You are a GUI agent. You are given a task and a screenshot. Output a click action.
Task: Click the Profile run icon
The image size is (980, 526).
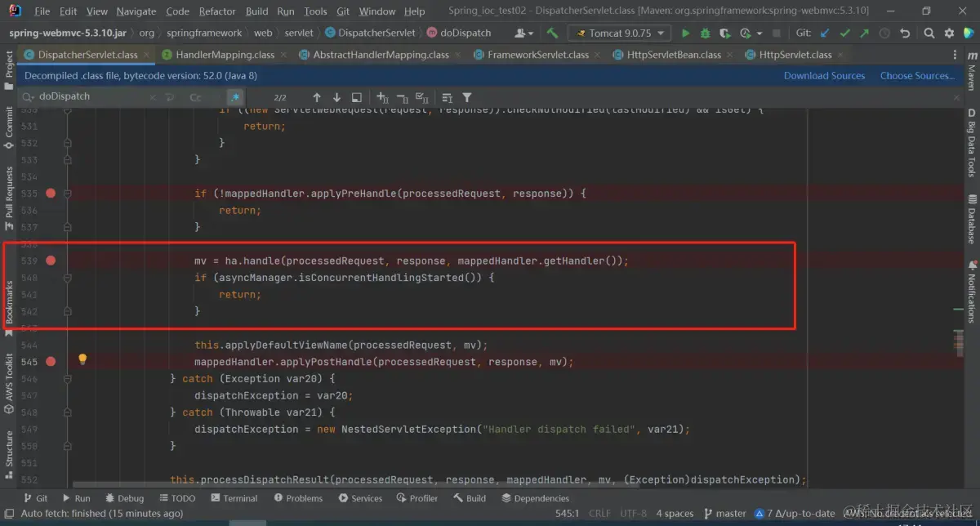[x=744, y=33]
